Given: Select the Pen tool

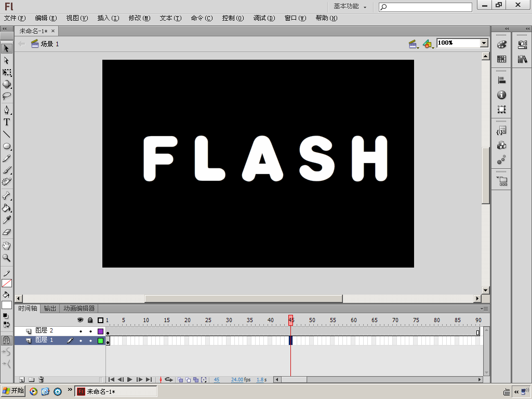Looking at the screenshot, I should 6,110.
